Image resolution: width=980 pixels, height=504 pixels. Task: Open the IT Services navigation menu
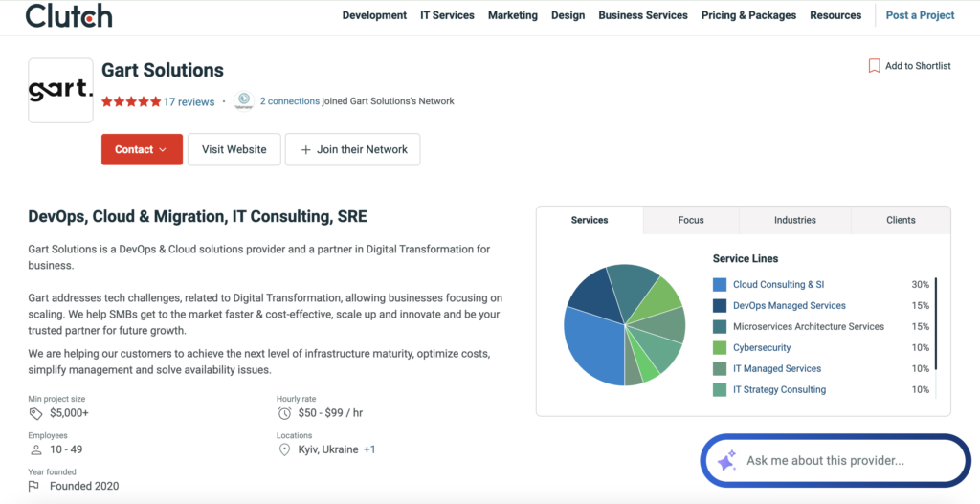tap(447, 15)
